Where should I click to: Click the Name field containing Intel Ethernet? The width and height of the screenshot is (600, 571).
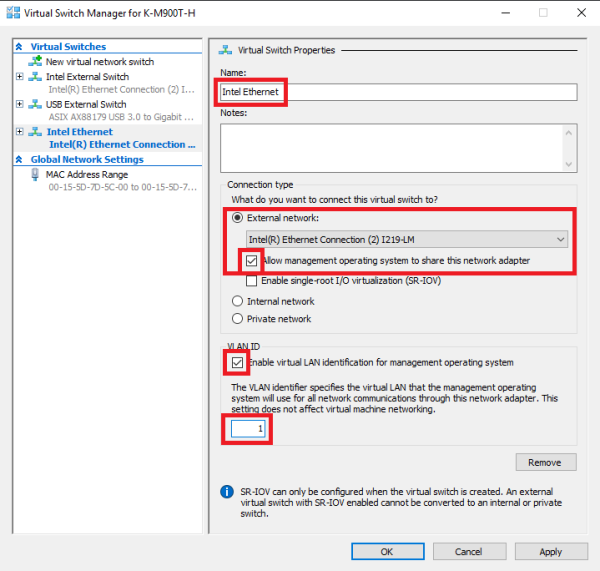pyautogui.click(x=399, y=92)
